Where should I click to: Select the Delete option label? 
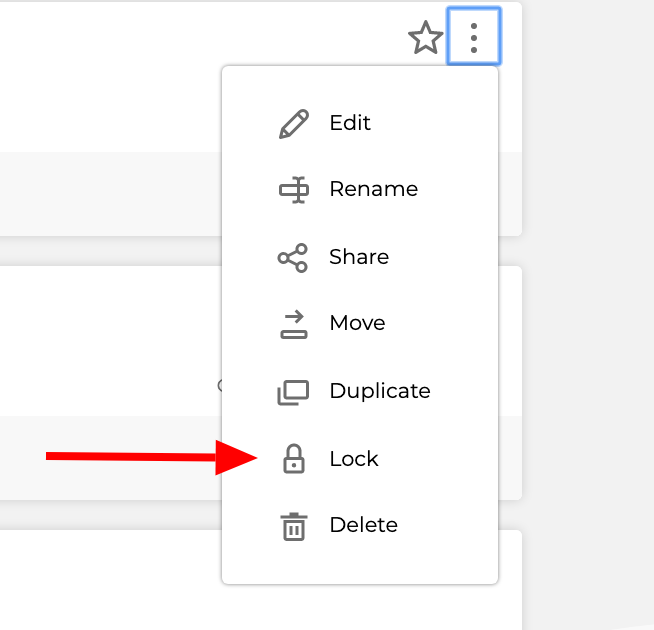[x=363, y=525]
